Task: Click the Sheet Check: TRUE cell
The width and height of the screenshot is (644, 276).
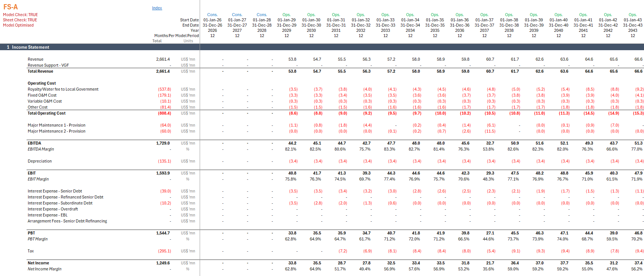Action: (20, 20)
